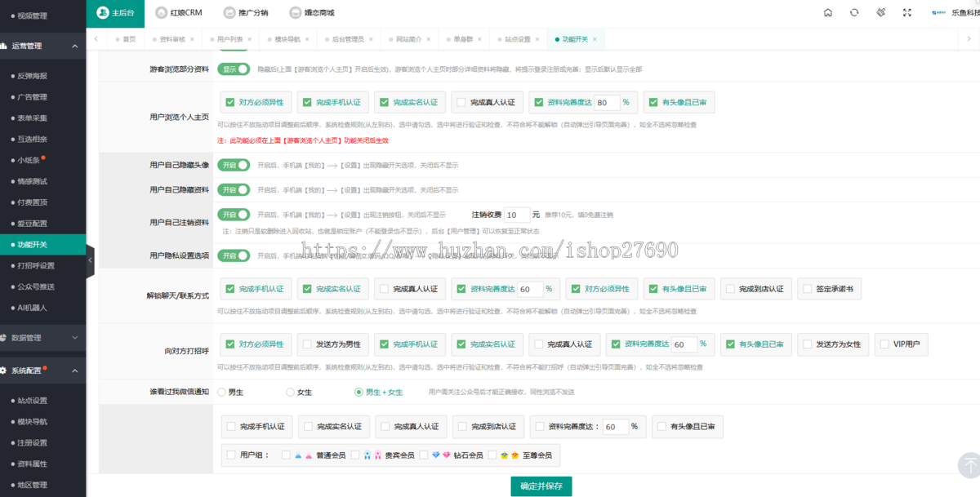Close the 功能开关 tab
This screenshot has height=497, width=980.
coord(595,39)
